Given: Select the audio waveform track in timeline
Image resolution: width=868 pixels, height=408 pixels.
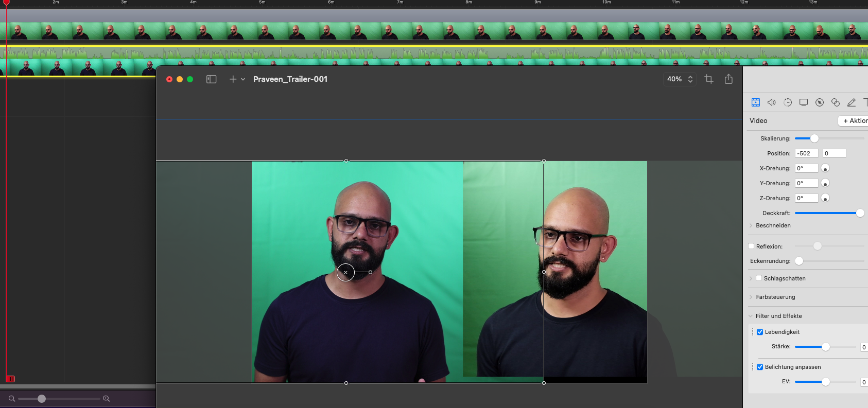Looking at the screenshot, I should 434,52.
